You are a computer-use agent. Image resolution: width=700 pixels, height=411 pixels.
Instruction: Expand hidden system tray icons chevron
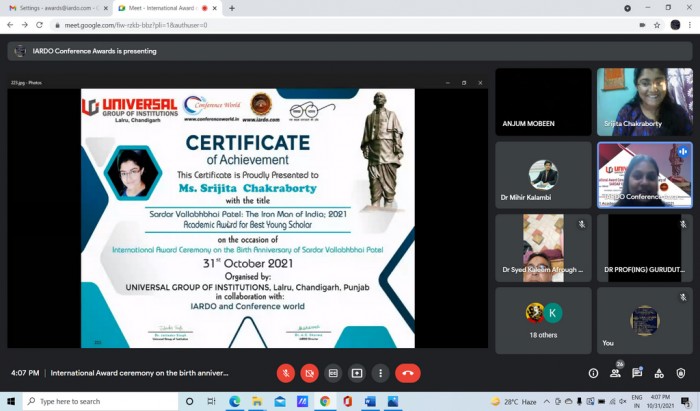coord(546,401)
